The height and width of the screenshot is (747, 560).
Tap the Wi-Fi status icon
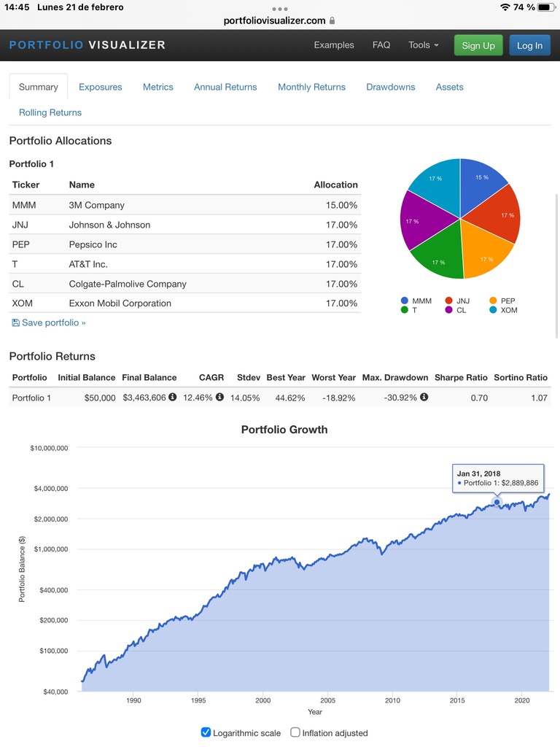tap(505, 7)
